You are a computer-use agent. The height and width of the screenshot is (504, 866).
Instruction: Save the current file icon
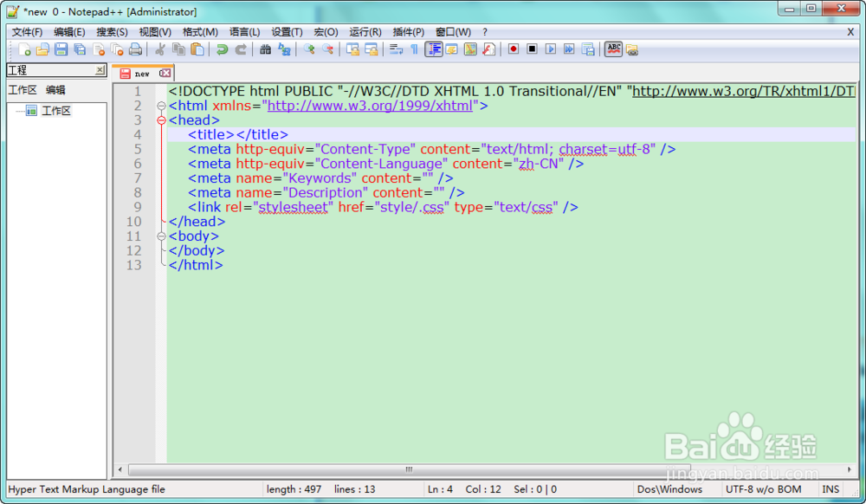click(x=61, y=49)
